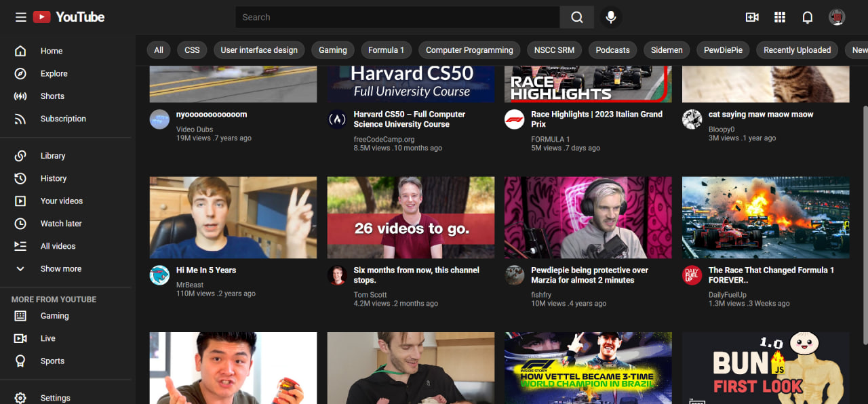The image size is (868, 404).
Task: Open the 'nyoooooooooooom' video title
Action: coord(212,115)
